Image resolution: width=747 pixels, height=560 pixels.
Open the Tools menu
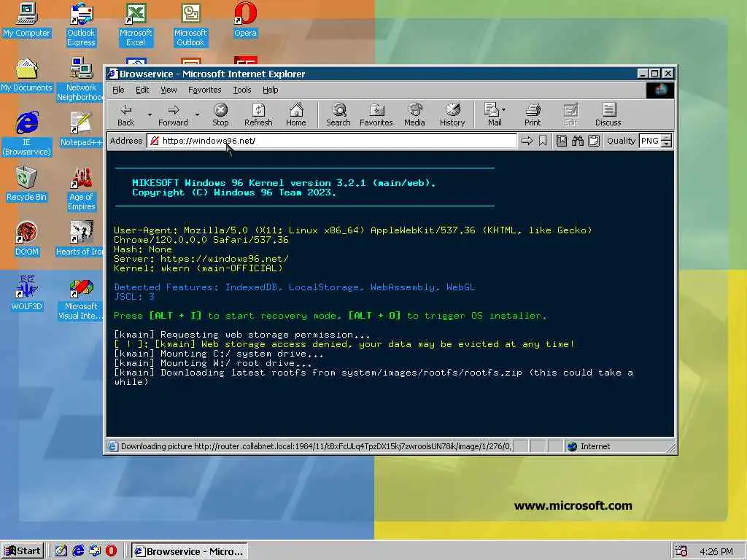click(242, 90)
